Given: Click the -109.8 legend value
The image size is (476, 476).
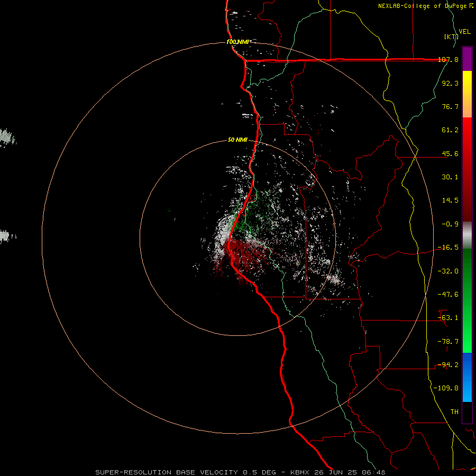Looking at the screenshot, I should 446,388.
